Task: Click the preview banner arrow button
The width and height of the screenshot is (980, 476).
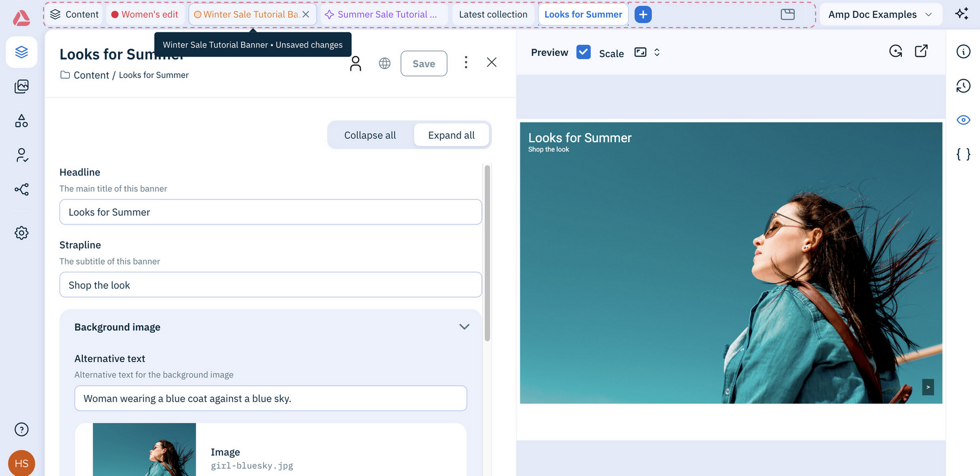Action: [928, 387]
